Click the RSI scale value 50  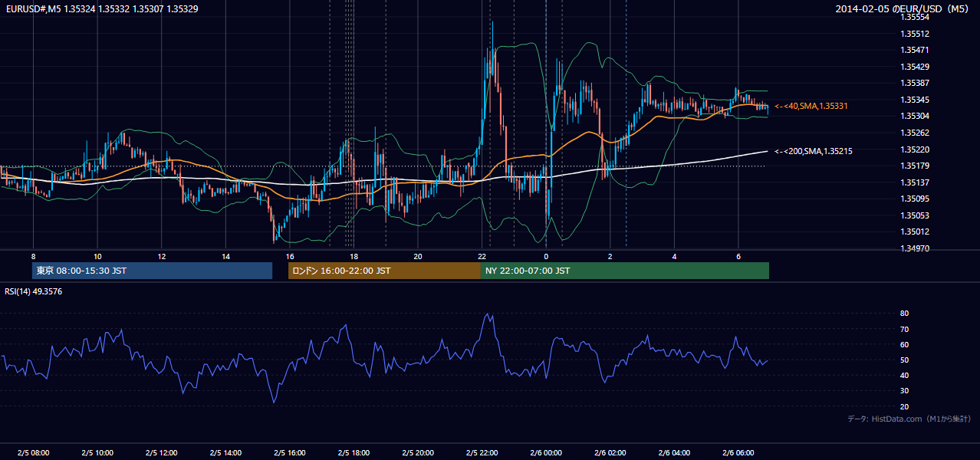pyautogui.click(x=905, y=360)
